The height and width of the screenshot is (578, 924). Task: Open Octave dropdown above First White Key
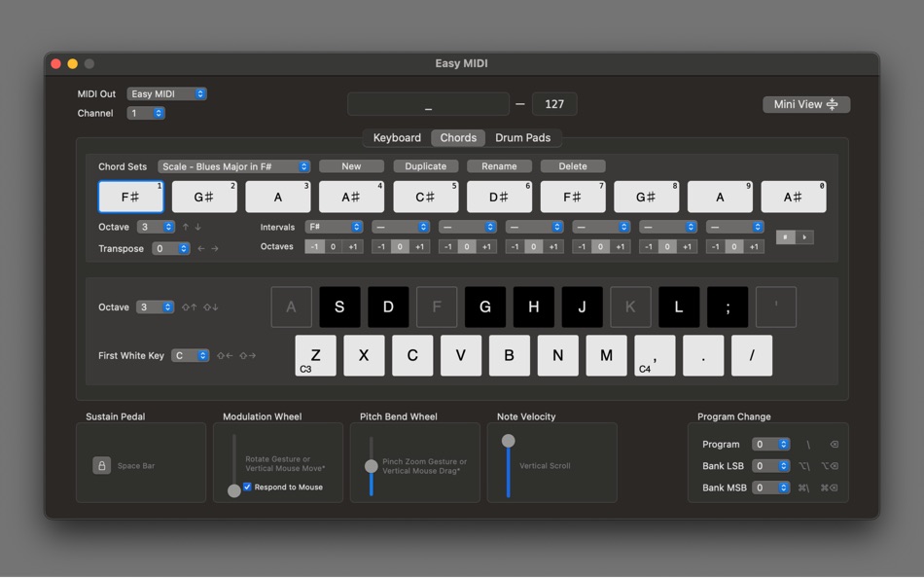[155, 307]
